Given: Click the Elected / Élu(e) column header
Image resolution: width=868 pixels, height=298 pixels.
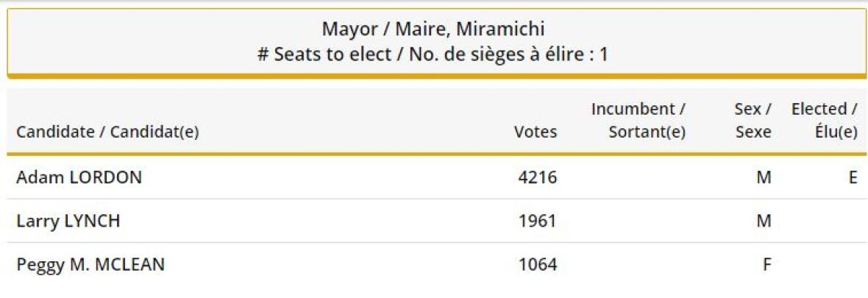Looking at the screenshot, I should pyautogui.click(x=824, y=121).
